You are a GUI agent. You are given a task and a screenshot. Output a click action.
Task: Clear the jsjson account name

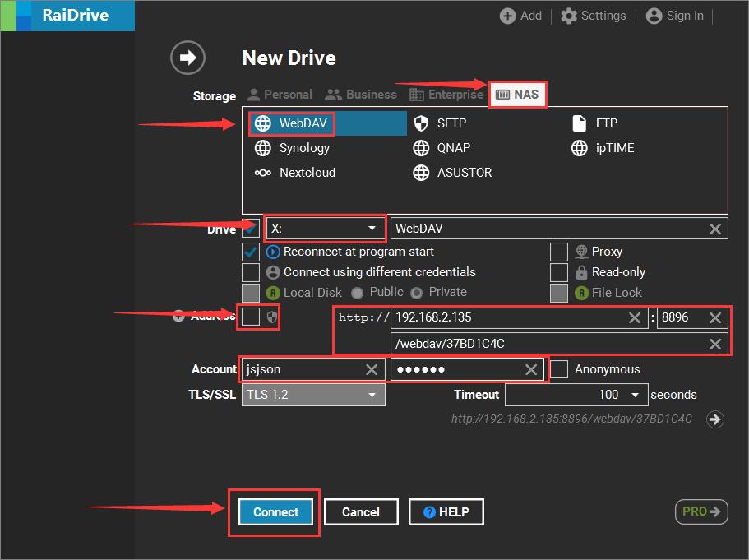(372, 369)
